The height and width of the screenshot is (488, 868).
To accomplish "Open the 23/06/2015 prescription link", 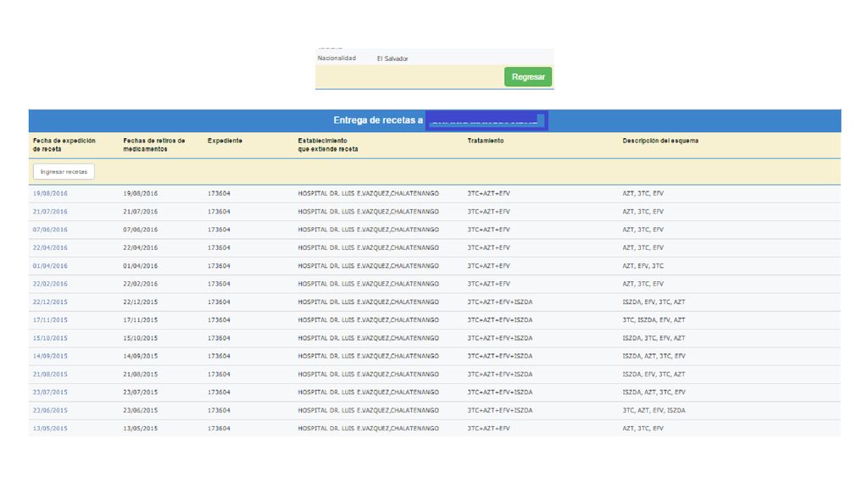I will click(x=50, y=411).
